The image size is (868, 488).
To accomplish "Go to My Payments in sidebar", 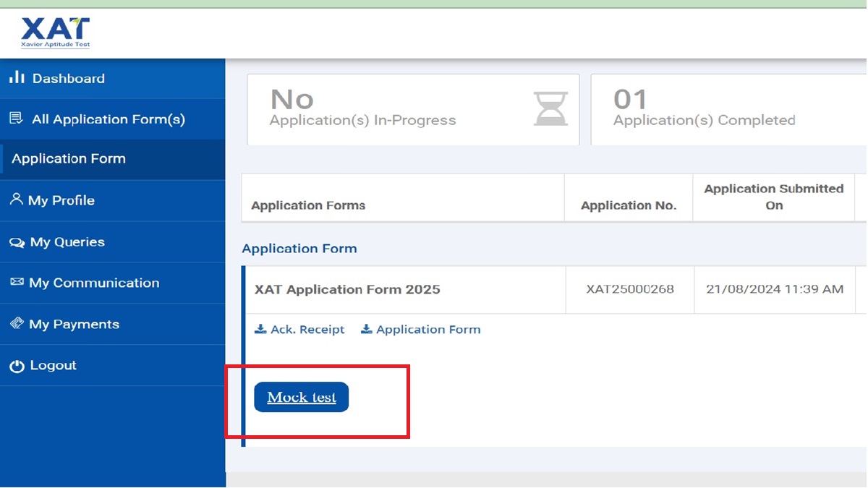I will (74, 324).
